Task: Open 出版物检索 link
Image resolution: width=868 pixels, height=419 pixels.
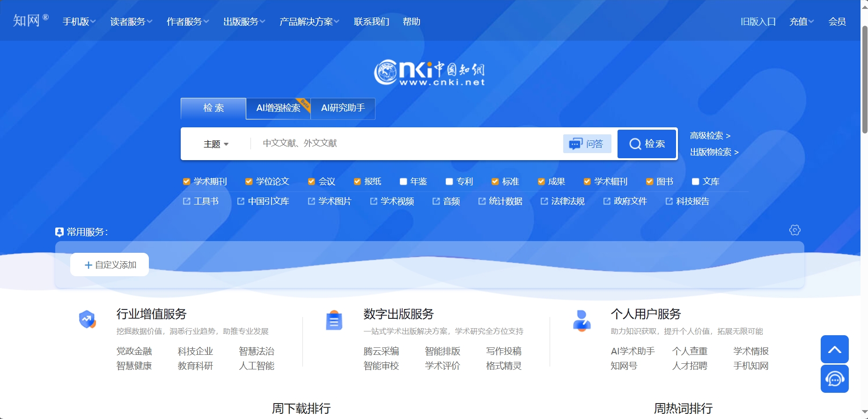Action: tap(714, 152)
